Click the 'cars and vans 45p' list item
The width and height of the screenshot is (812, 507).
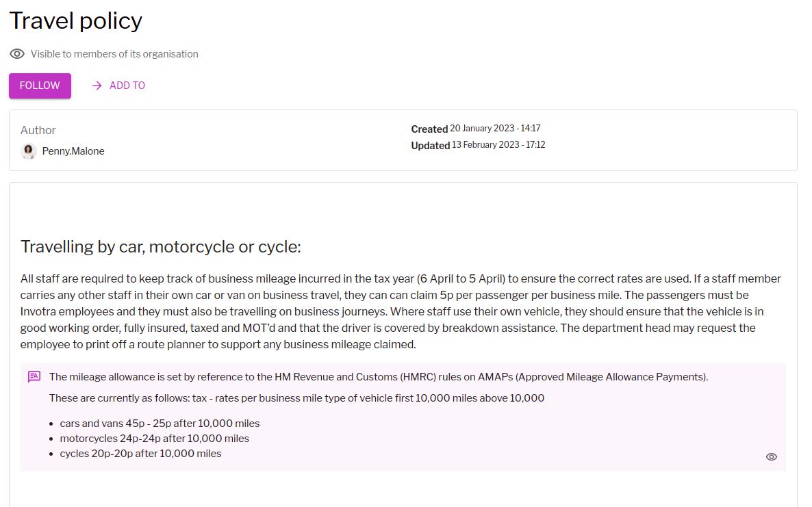coord(160,424)
